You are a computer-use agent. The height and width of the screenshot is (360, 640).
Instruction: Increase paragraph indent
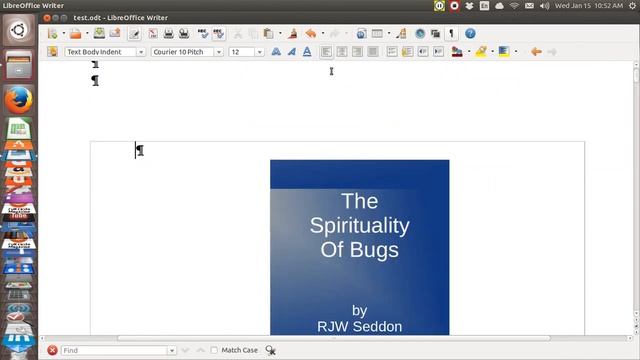(x=438, y=51)
